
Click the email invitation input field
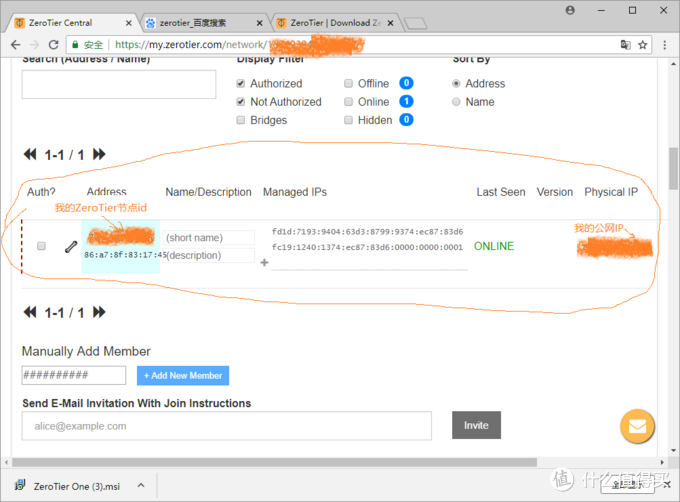point(226,425)
